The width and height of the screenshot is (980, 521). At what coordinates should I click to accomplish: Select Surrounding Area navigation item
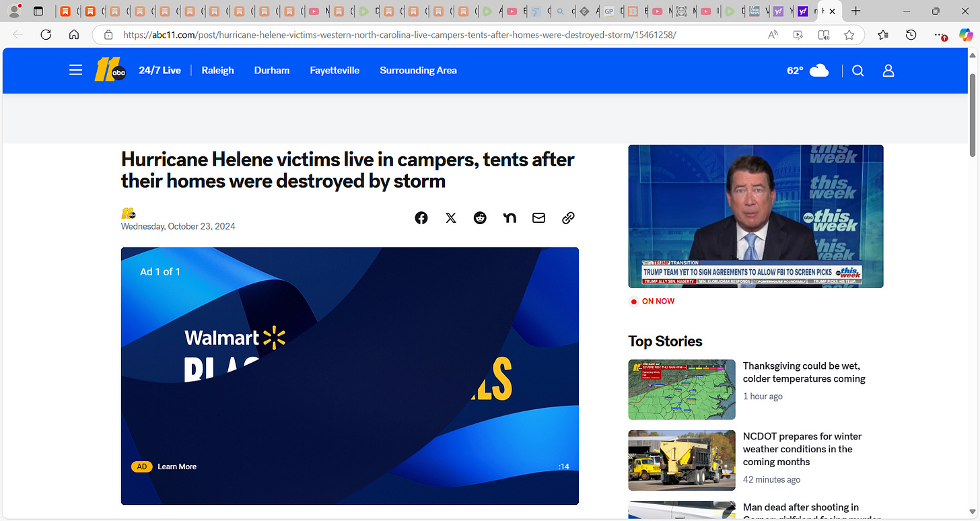(x=418, y=70)
